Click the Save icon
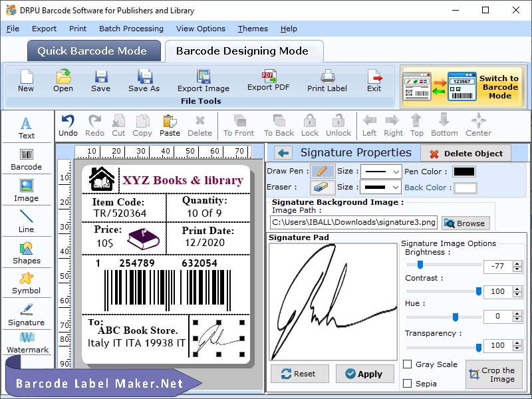This screenshot has width=532, height=399. [101, 80]
